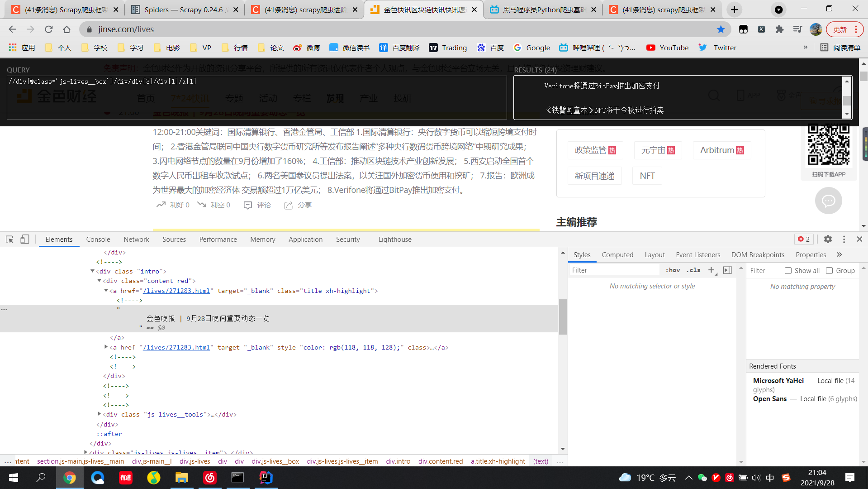Click the new style rule plus icon
Screen dimensions: 868x489
coord(711,270)
